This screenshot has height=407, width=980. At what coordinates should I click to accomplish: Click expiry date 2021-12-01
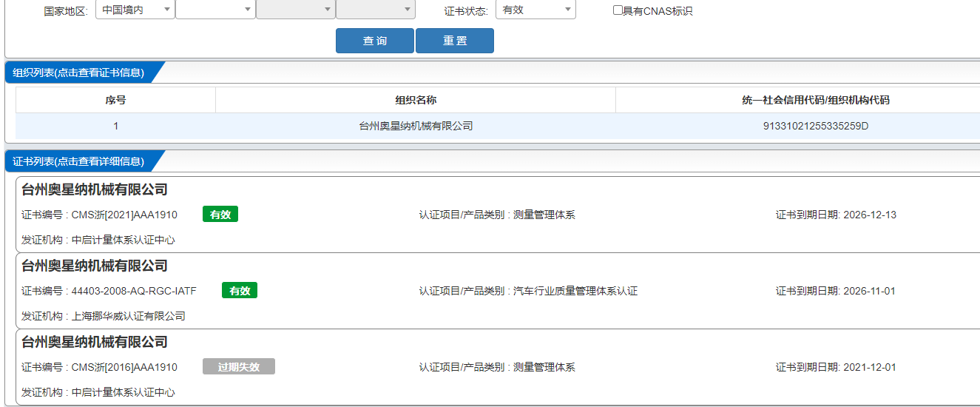[870, 367]
